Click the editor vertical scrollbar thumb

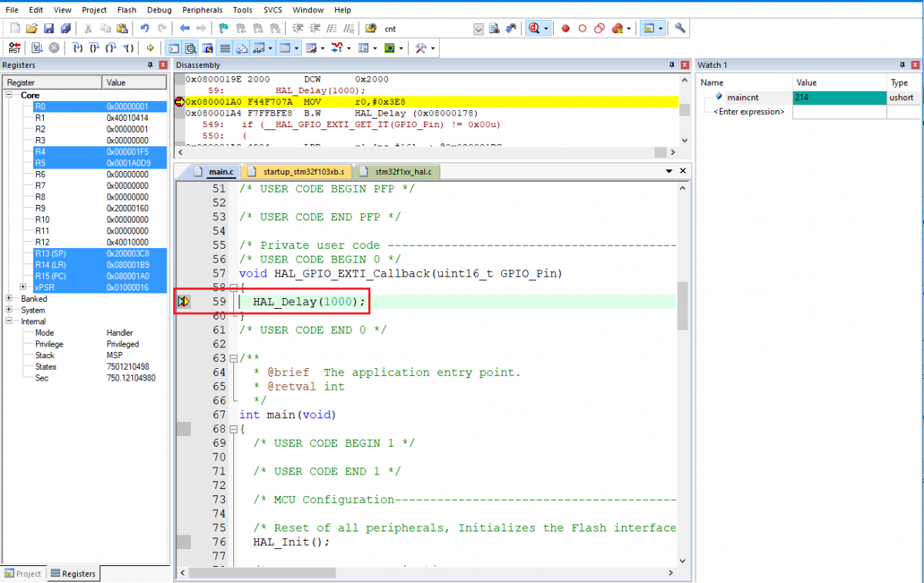(x=682, y=305)
